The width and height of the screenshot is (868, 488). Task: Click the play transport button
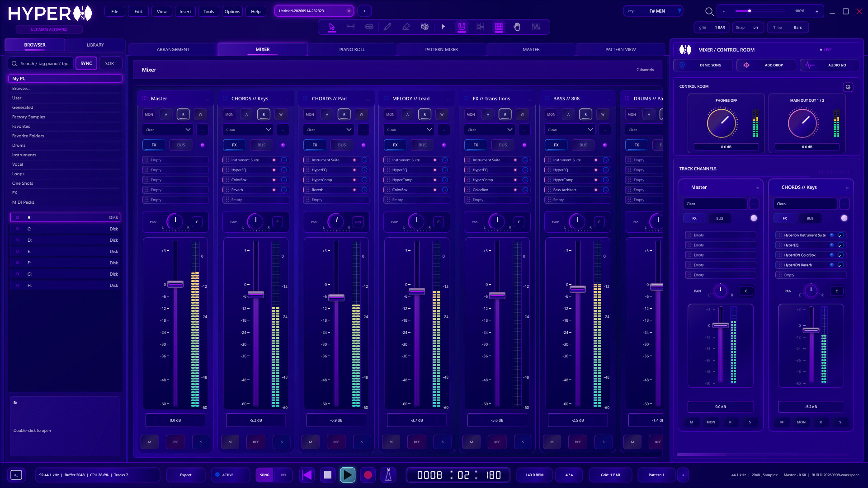coord(347,475)
